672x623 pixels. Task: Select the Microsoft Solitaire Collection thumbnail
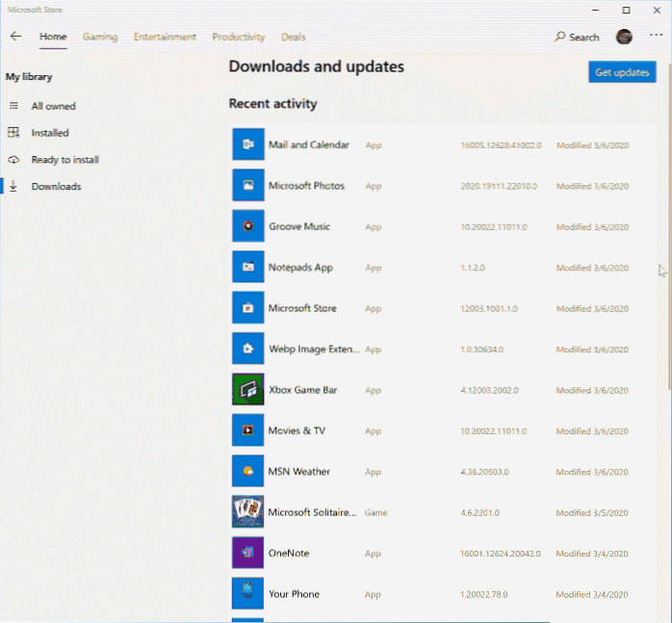247,512
